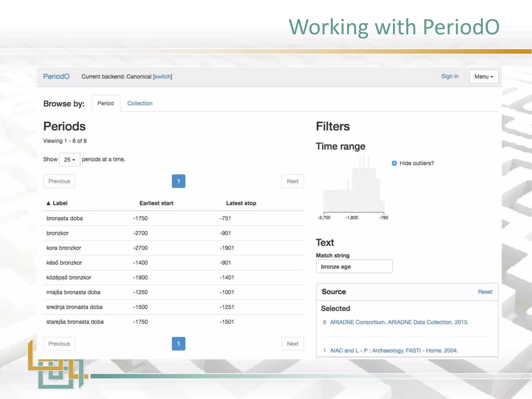Sort by Earliest start column
This screenshot has width=532, height=399.
click(156, 203)
